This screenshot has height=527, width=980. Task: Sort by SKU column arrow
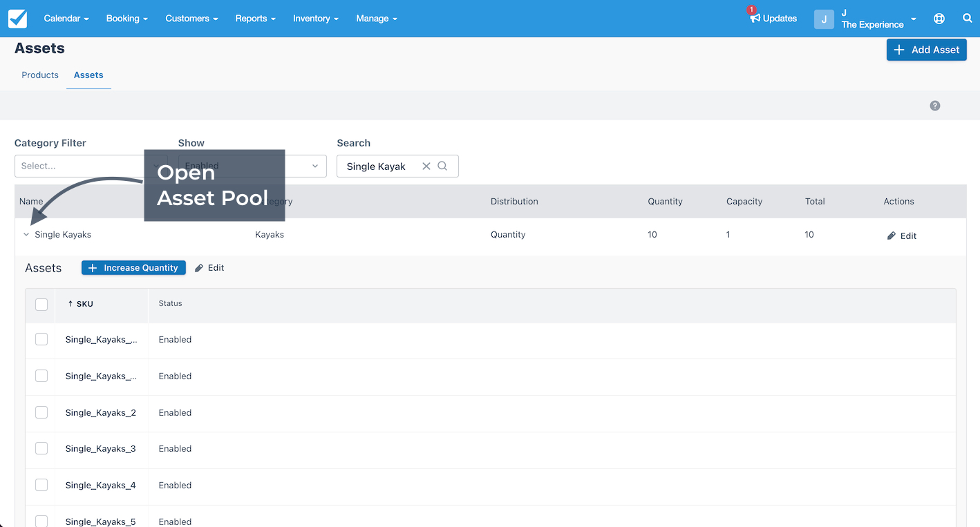tap(70, 303)
